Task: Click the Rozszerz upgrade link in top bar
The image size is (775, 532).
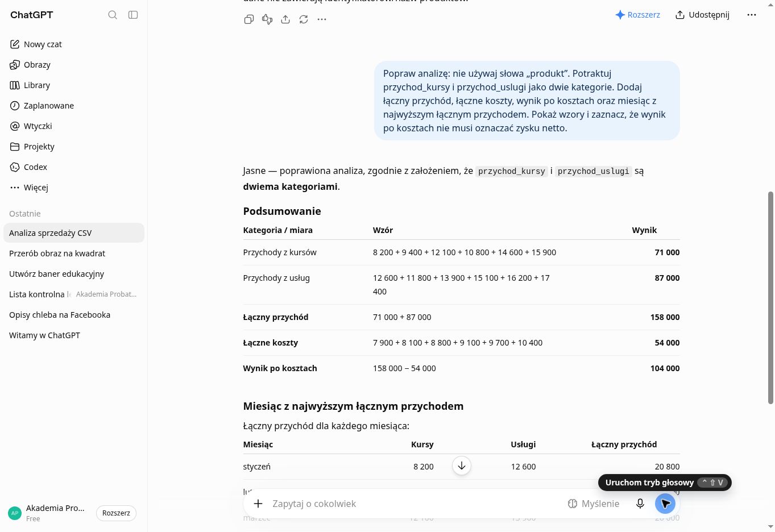Action: click(x=638, y=15)
